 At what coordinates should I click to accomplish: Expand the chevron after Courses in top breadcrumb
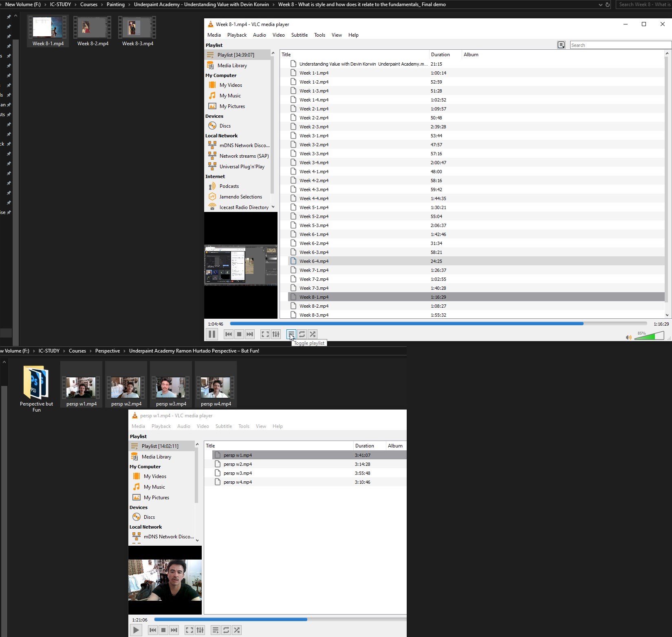click(x=102, y=4)
